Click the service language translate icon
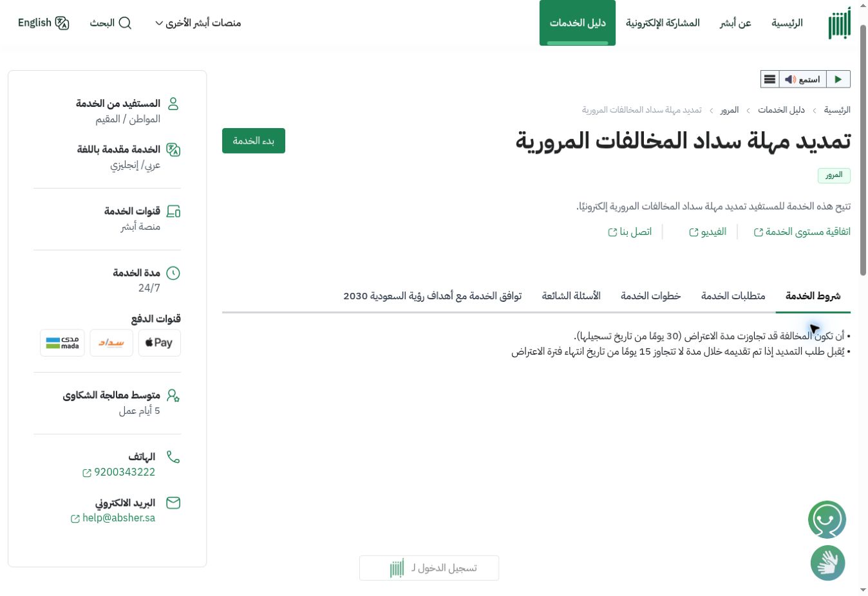868x596 pixels. click(173, 150)
